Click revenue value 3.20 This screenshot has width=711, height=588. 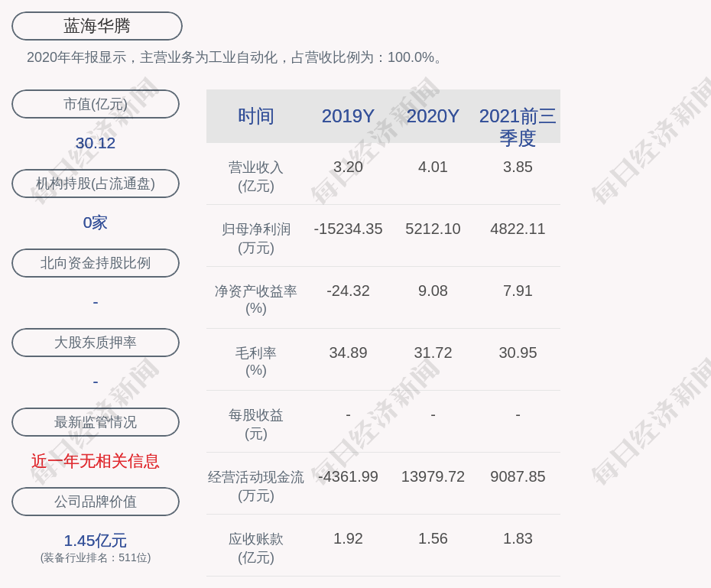(349, 167)
